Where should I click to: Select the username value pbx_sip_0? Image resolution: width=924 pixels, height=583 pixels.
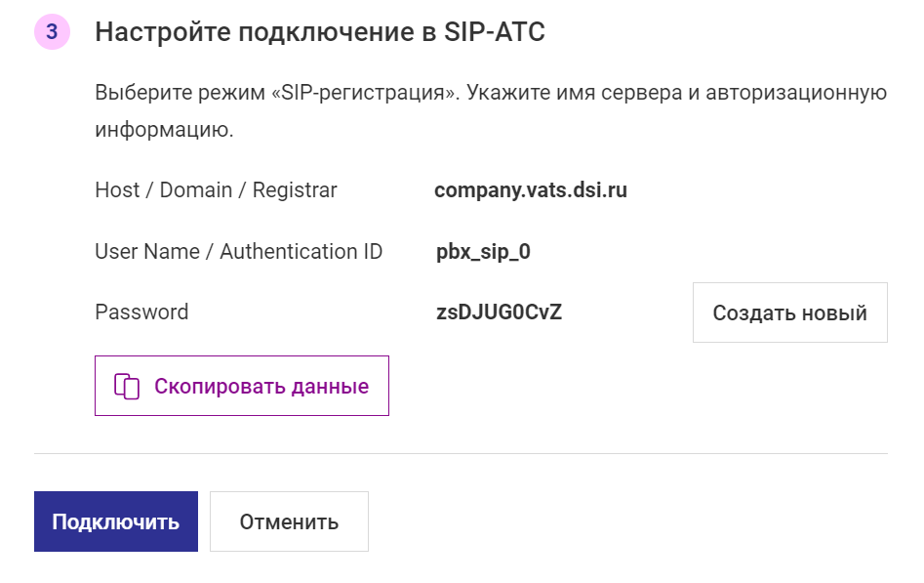483,252
